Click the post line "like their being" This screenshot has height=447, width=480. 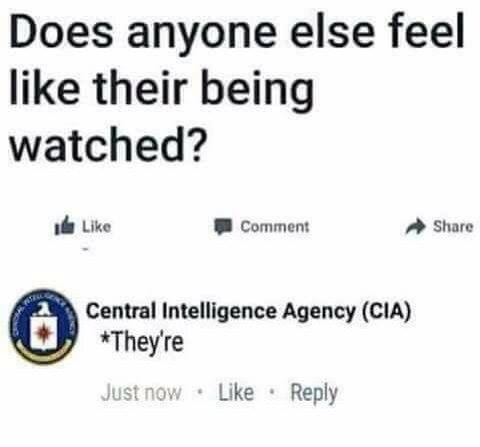(162, 89)
